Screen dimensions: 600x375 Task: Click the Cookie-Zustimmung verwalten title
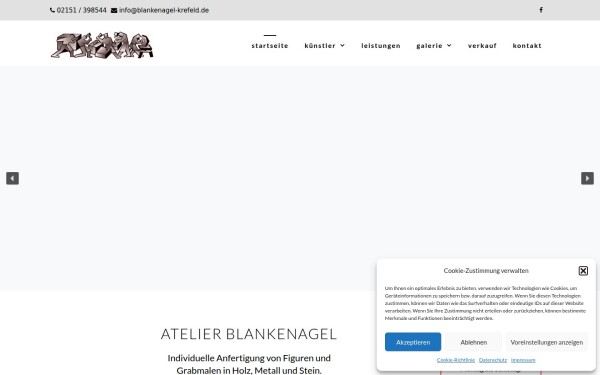tap(486, 271)
